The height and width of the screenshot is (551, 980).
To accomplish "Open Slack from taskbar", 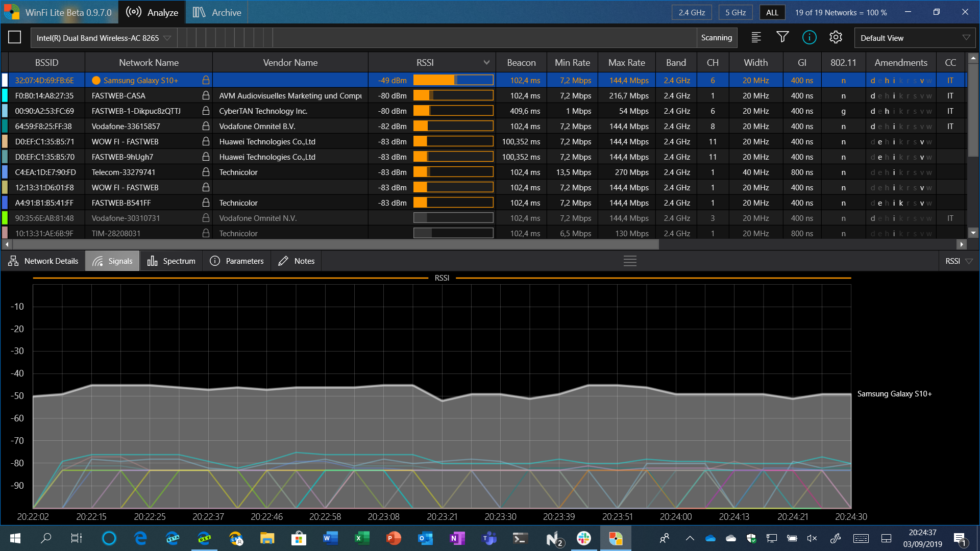I will tap(584, 538).
